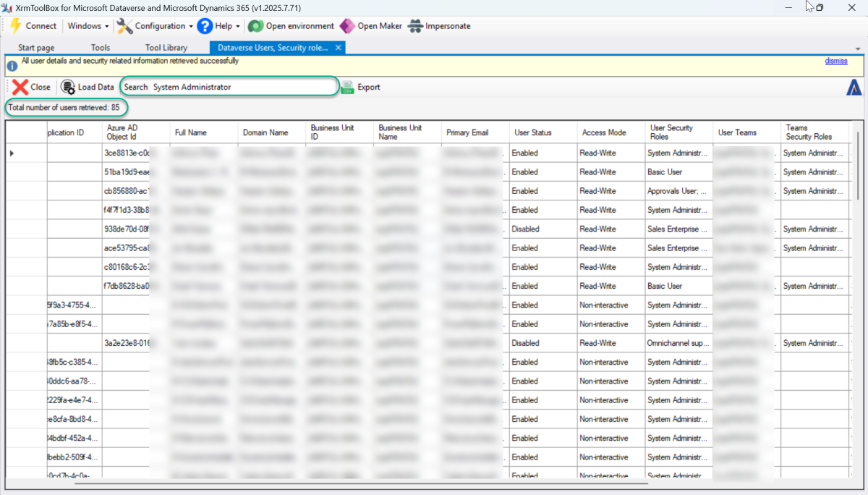Select the cell 938de70d-08f Object Id
The image size is (868, 495).
tap(136, 229)
